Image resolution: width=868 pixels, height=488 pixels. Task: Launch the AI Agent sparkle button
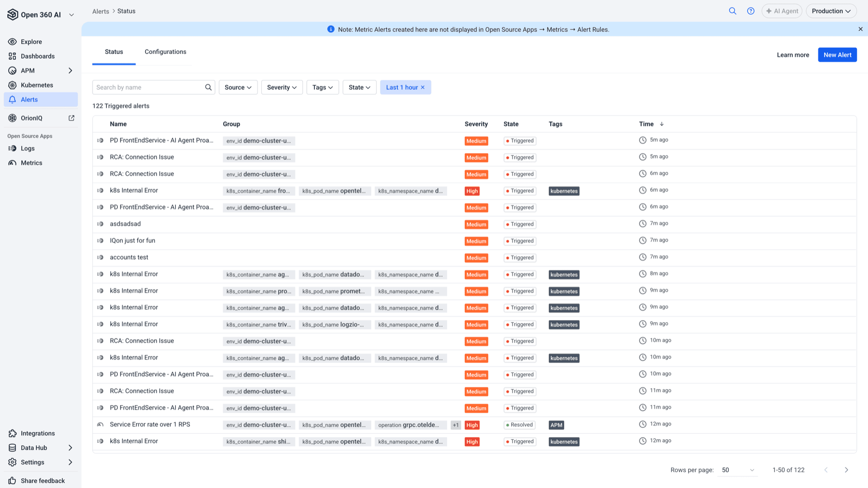coord(782,11)
